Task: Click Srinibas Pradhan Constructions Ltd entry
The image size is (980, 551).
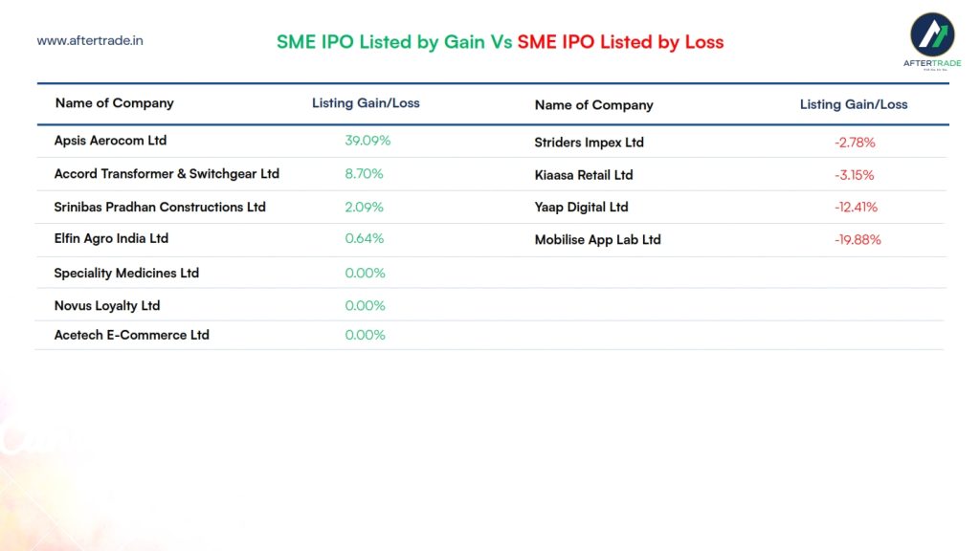Action: click(160, 207)
